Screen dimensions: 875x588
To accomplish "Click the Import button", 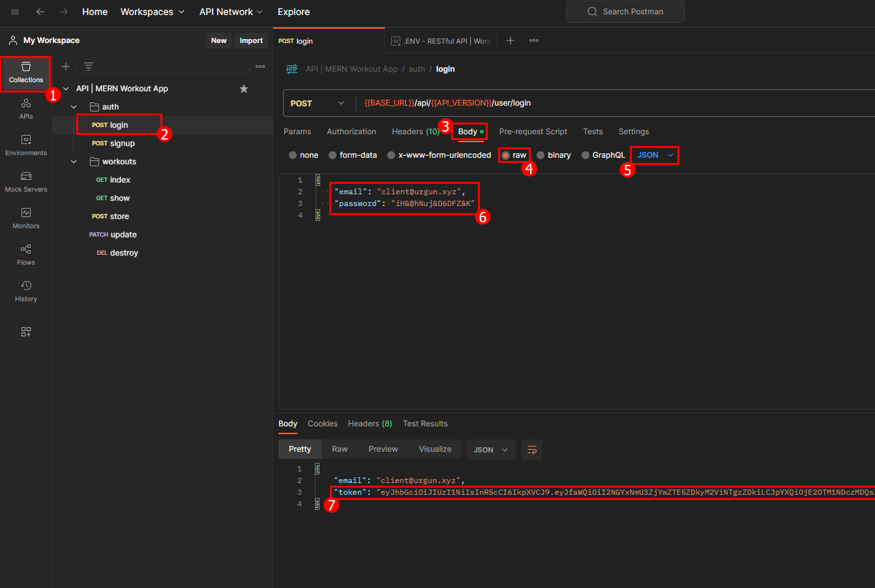I will 251,40.
